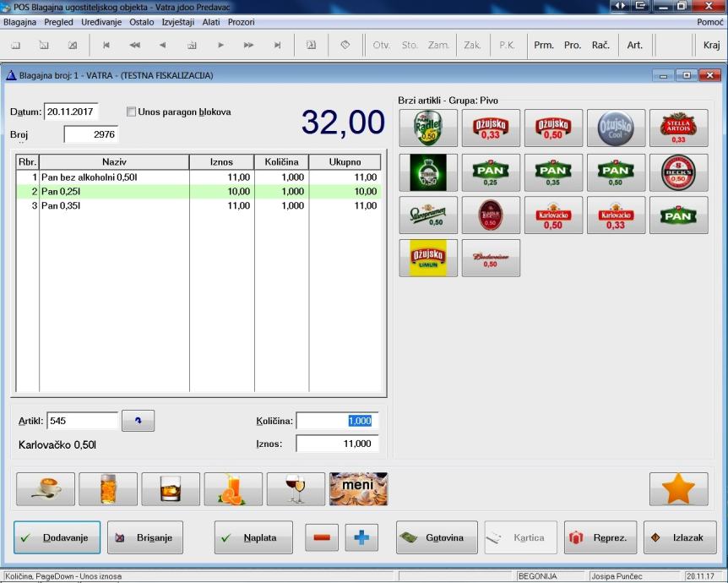728x583 pixels.
Task: Click the Izlazak exit button
Action: [680, 537]
